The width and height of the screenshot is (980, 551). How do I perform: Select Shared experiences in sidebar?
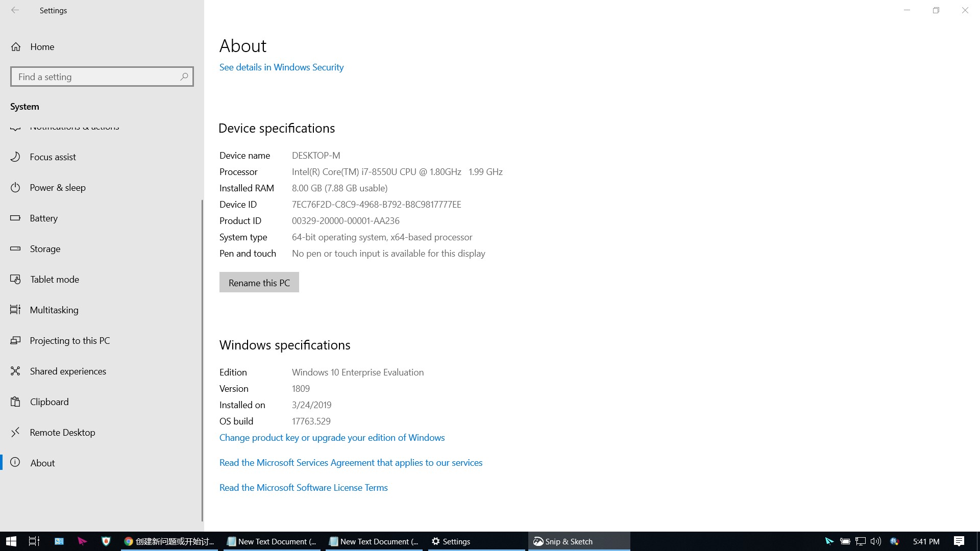click(x=101, y=371)
